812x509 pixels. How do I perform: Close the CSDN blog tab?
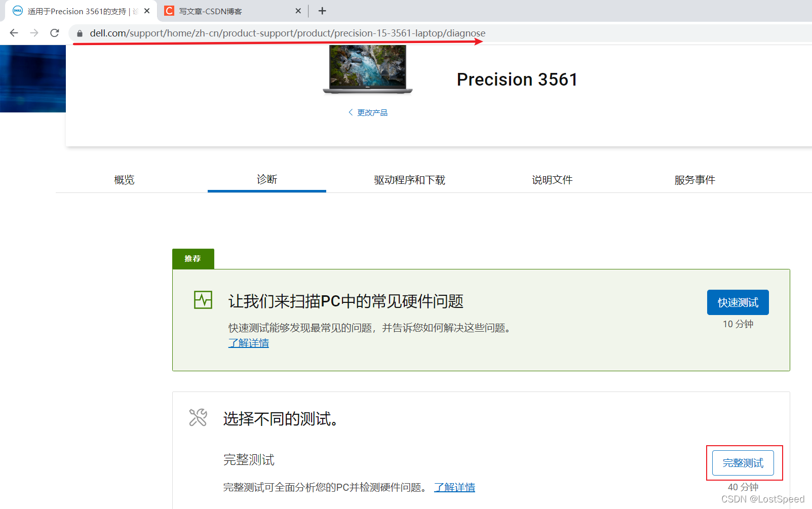298,11
